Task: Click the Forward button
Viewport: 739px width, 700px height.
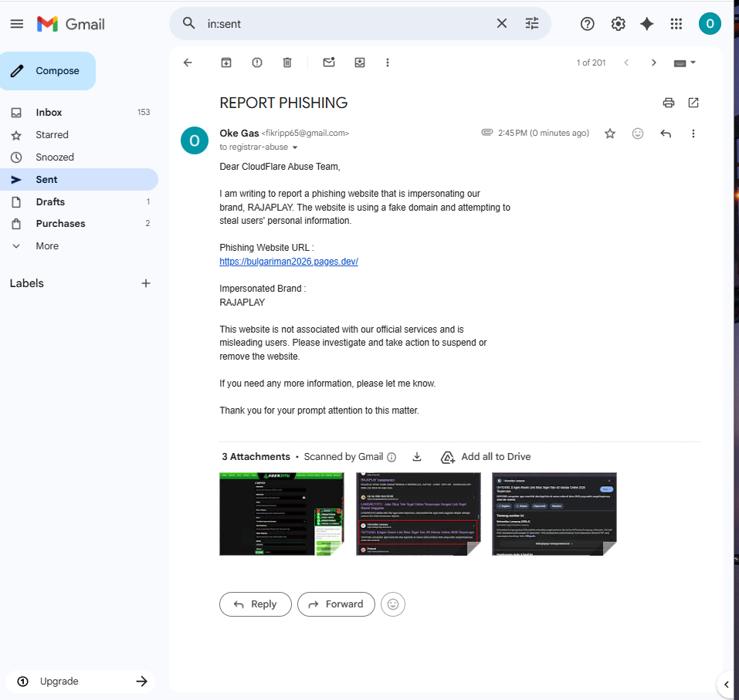Action: click(x=336, y=604)
